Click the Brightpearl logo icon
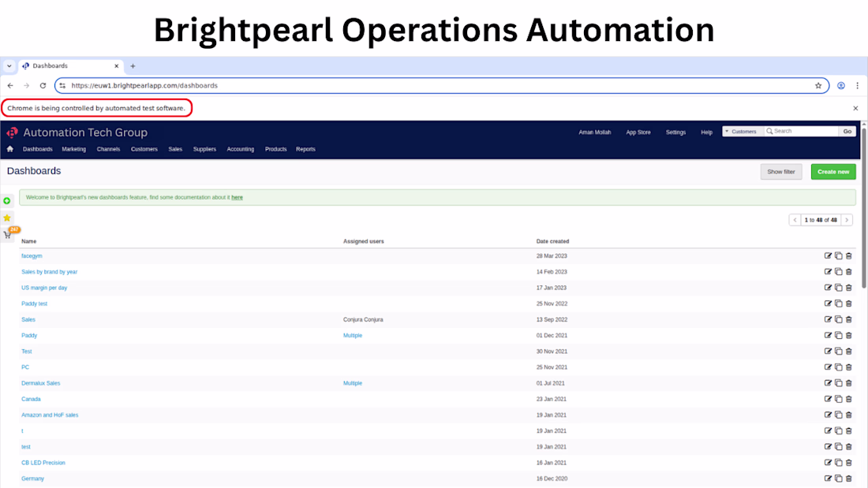Viewport: 868px width, 488px height. [x=12, y=132]
